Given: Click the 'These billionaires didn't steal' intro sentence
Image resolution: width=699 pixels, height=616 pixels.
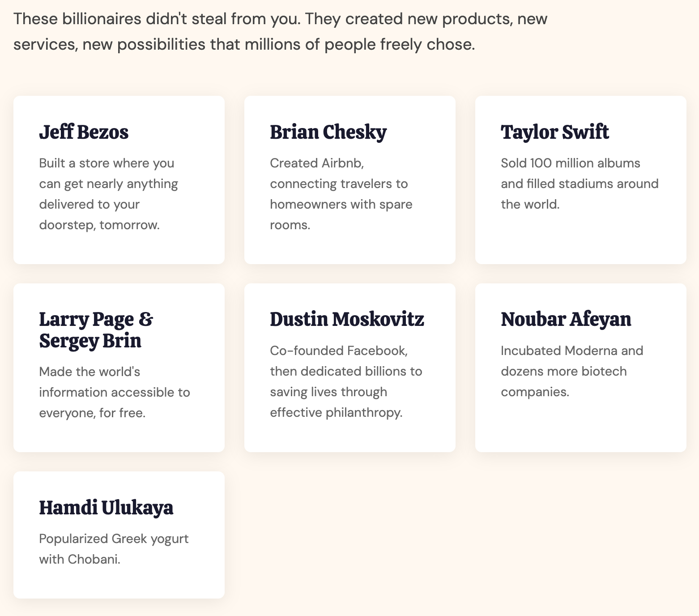Looking at the screenshot, I should tap(156, 19).
